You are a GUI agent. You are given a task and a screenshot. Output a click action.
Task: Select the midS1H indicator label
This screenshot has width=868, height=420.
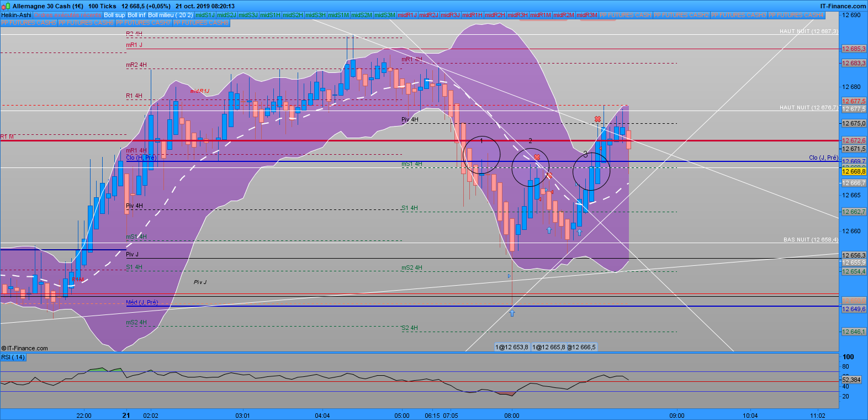(x=270, y=15)
